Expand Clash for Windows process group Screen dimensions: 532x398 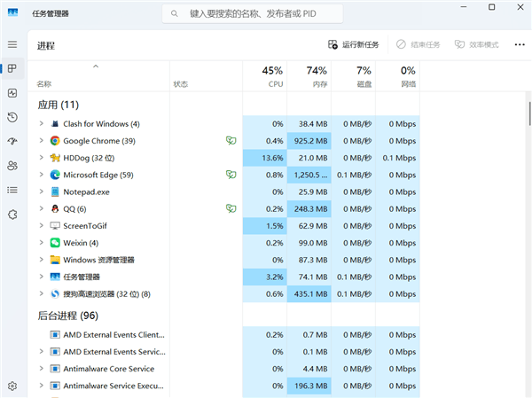click(x=41, y=124)
